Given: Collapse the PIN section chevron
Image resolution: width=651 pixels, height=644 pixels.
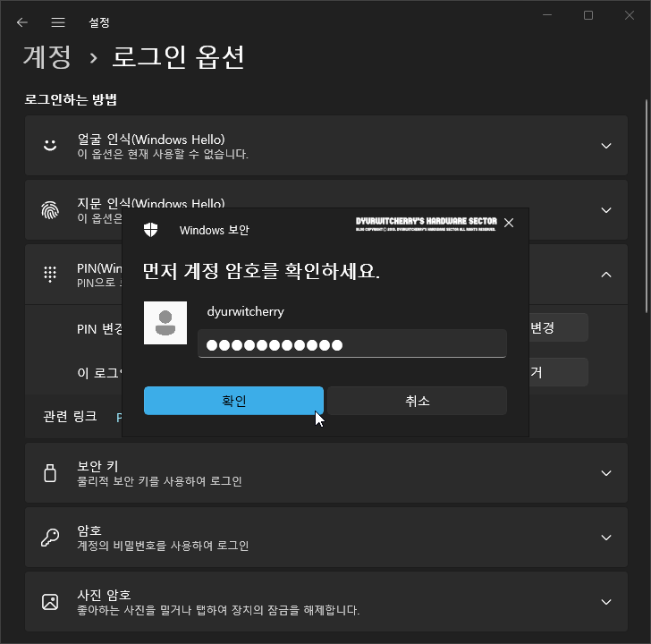Looking at the screenshot, I should 606,275.
